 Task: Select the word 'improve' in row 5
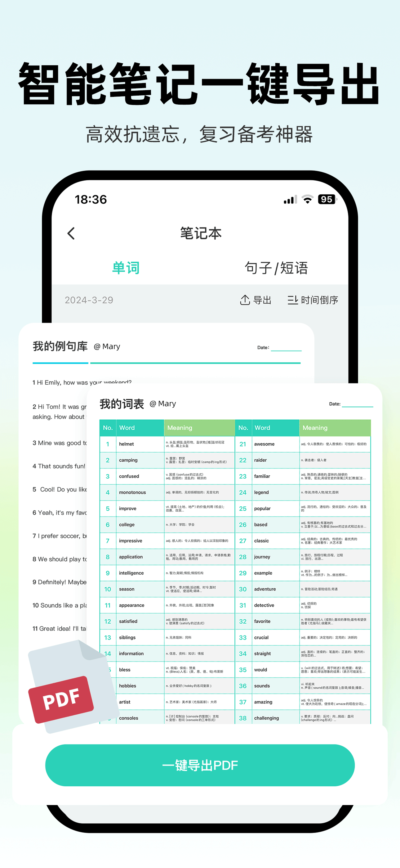click(128, 509)
